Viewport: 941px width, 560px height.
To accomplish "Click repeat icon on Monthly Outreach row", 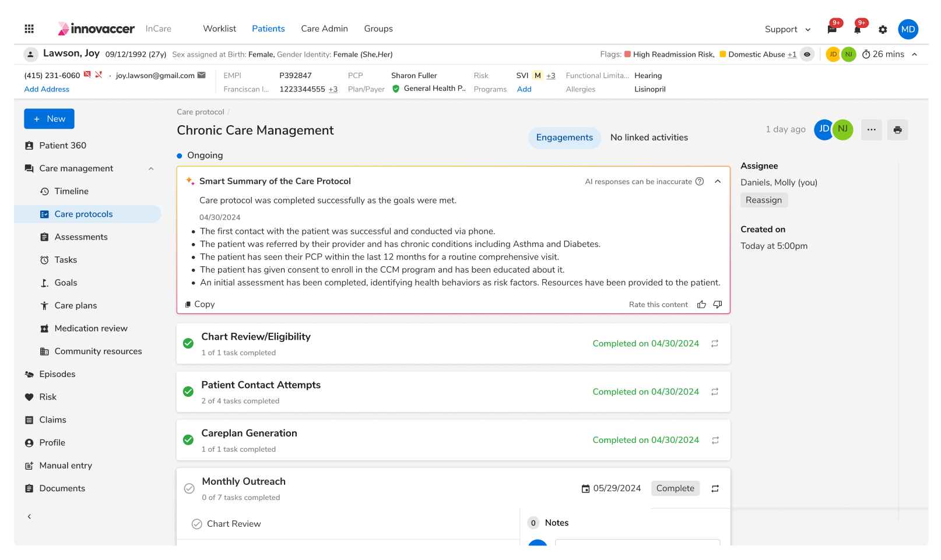I will (x=715, y=488).
